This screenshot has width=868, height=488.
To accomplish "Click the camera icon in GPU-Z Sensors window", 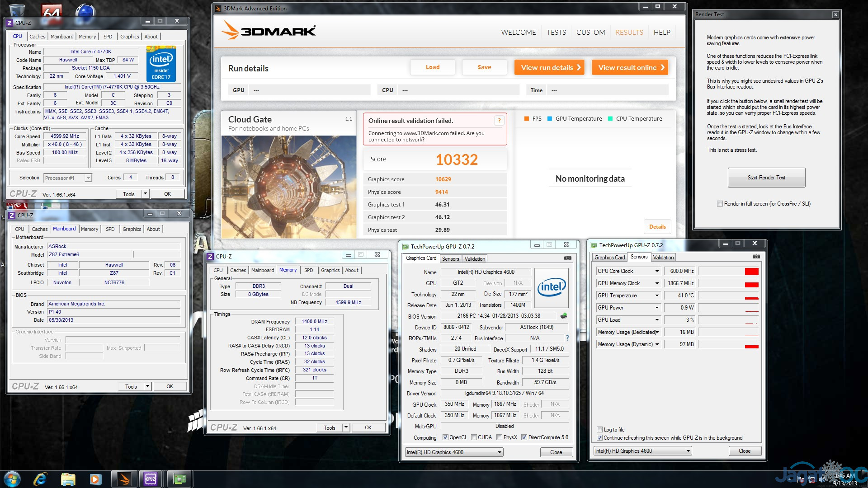I will [x=756, y=257].
